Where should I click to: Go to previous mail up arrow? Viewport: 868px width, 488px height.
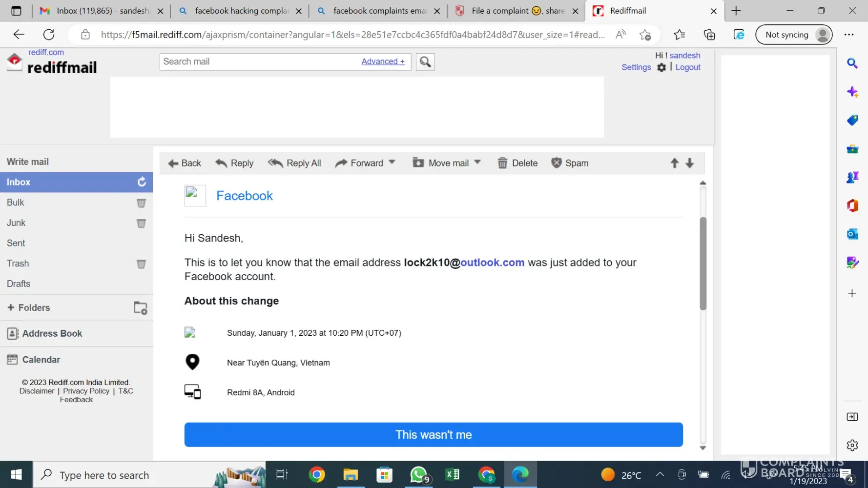tap(674, 163)
